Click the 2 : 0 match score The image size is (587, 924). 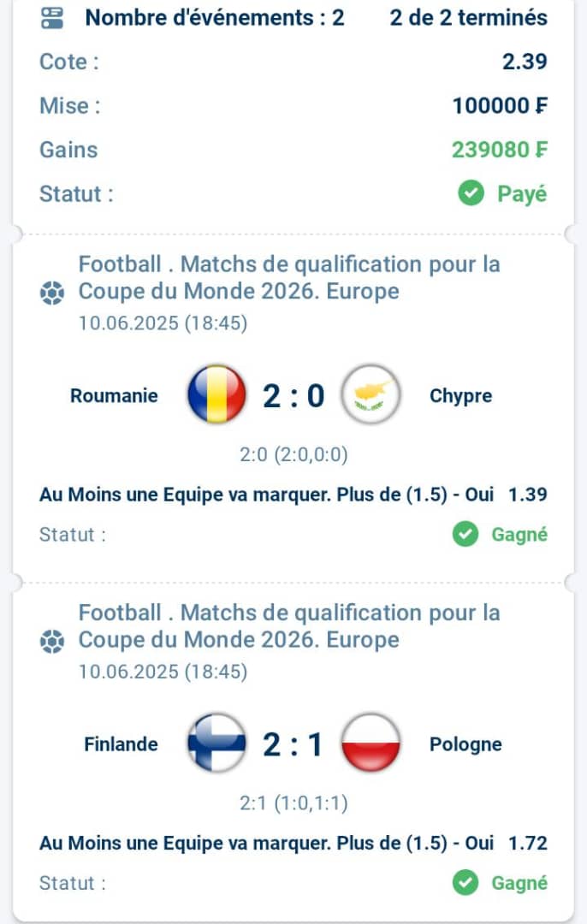tap(293, 395)
